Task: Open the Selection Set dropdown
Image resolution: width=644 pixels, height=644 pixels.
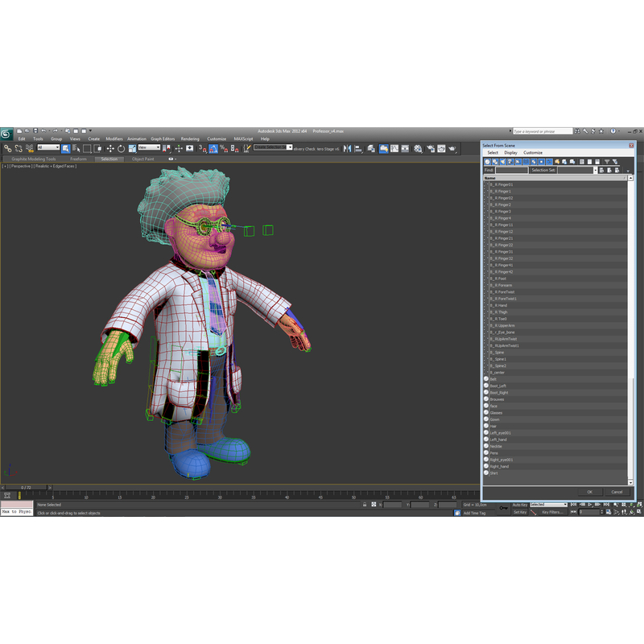Action: pos(596,169)
